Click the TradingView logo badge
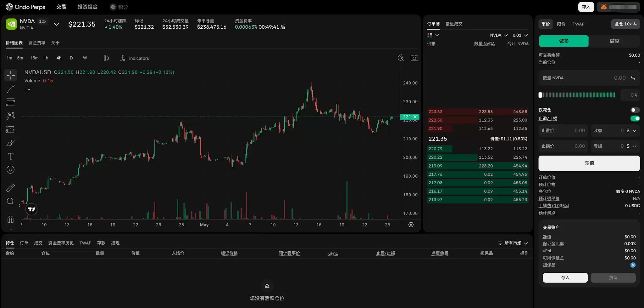Viewport: 644px width, 308px height. pyautogui.click(x=31, y=209)
